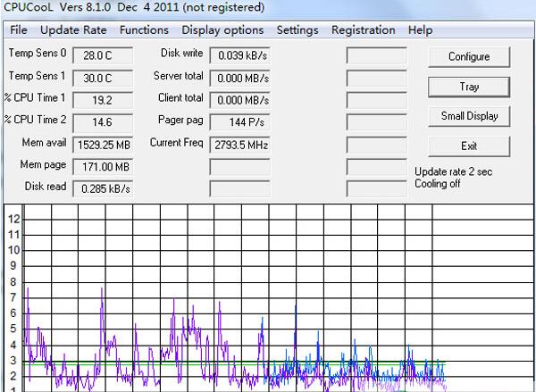Click the Temp Sens 0 label
This screenshot has height=392, width=536.
point(38,53)
